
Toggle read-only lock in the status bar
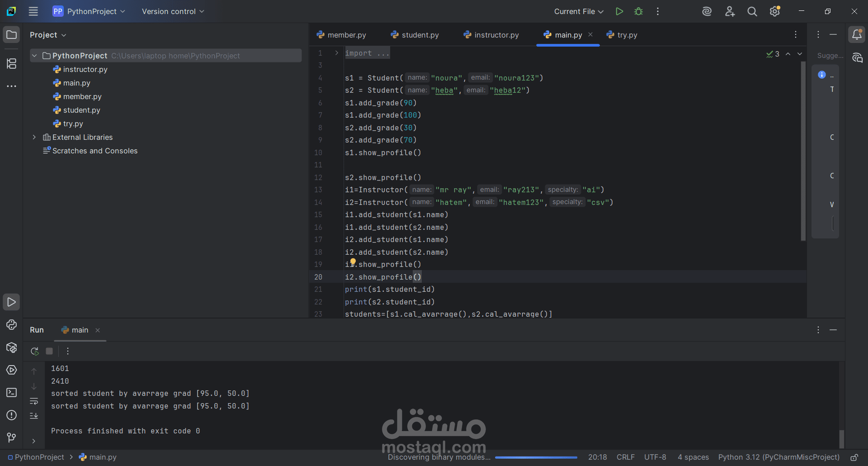click(x=854, y=457)
